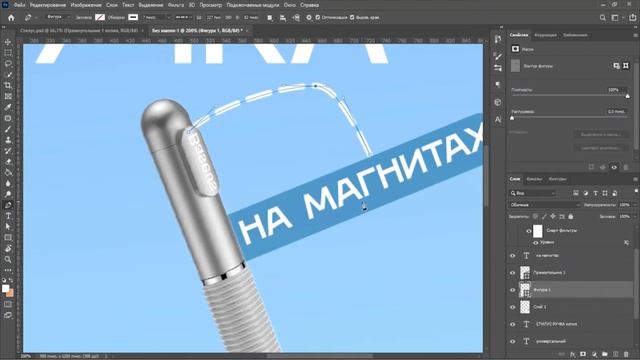Screen dimensions: 640x360
Task: Switch to the Каналы tab
Action: pos(534,179)
